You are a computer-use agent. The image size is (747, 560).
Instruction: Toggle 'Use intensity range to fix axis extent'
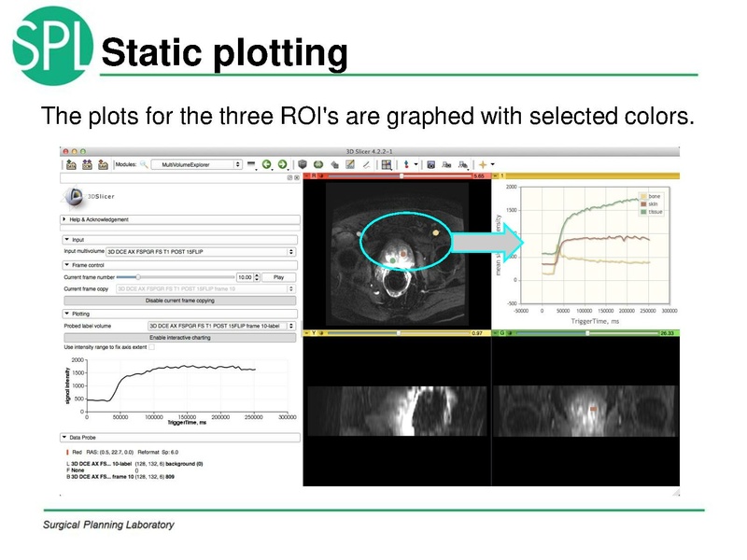pyautogui.click(x=153, y=347)
